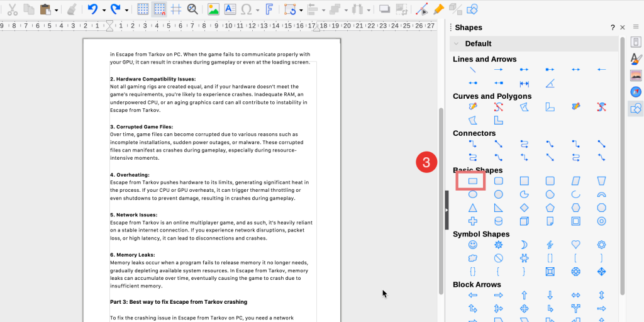Click the Crop image icon
Viewport: 644px width, 322px height.
click(x=401, y=9)
